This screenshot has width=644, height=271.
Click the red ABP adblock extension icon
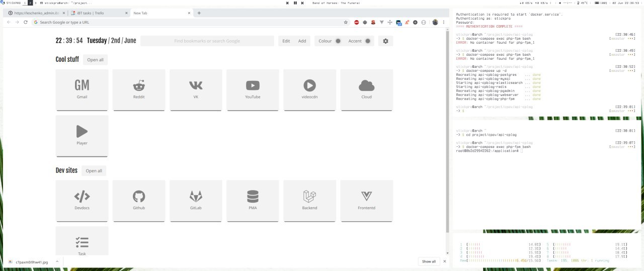[357, 22]
